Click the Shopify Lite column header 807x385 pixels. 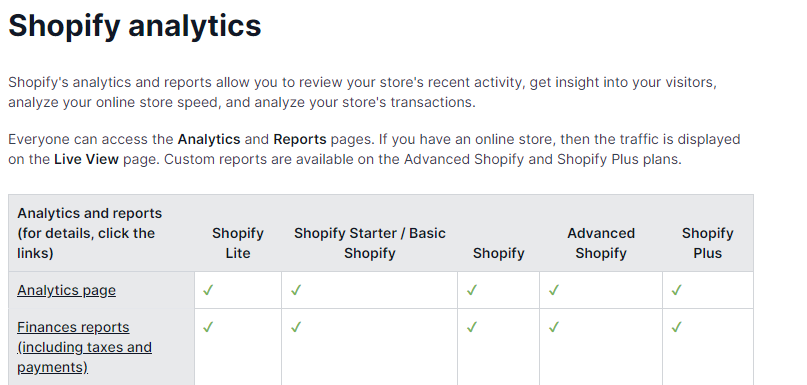[x=238, y=243]
